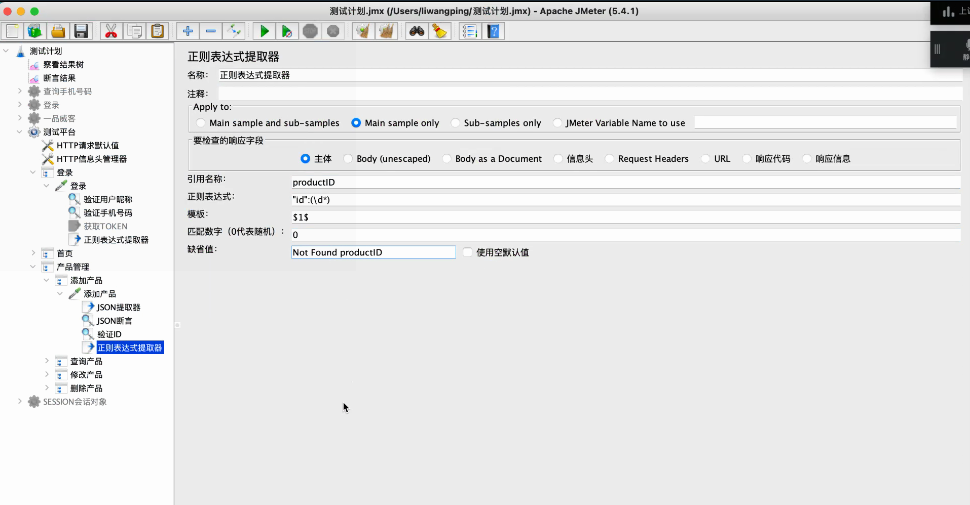This screenshot has width=970, height=505.
Task: Click the Clear All results icon
Action: tap(387, 31)
